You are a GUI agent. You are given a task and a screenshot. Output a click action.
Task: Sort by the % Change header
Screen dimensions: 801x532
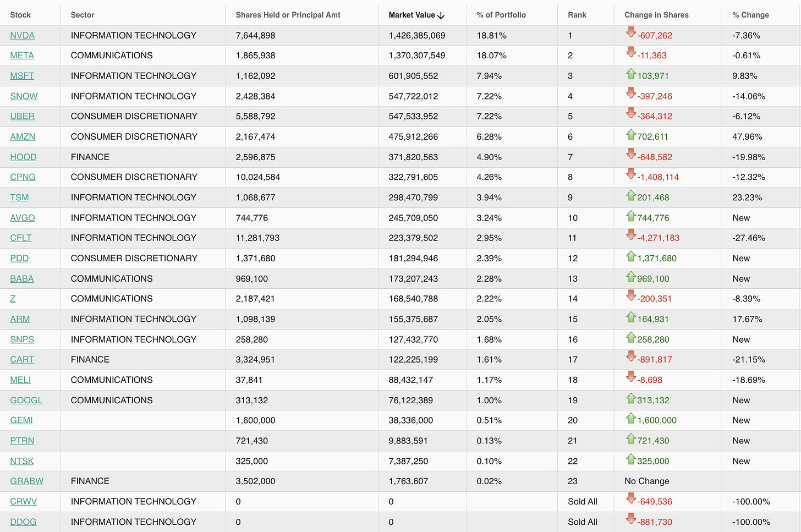click(x=750, y=15)
